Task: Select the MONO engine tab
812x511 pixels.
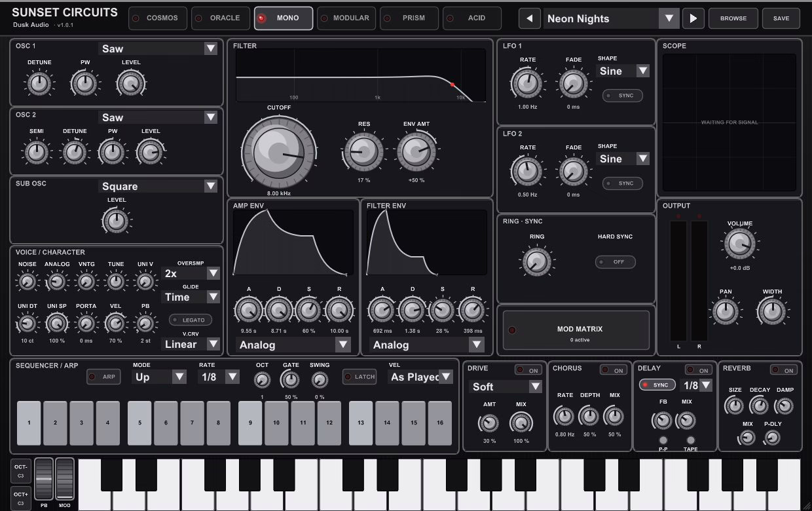Action: tap(283, 18)
